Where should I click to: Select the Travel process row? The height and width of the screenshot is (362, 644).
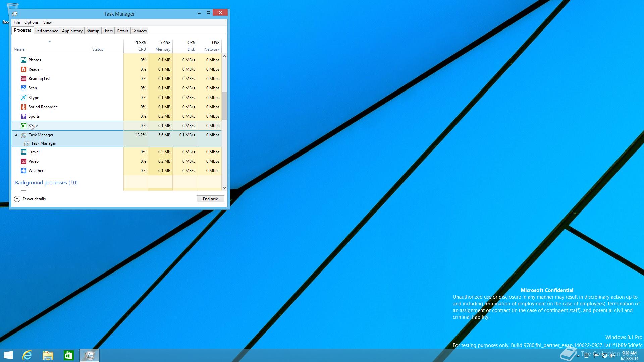point(117,152)
